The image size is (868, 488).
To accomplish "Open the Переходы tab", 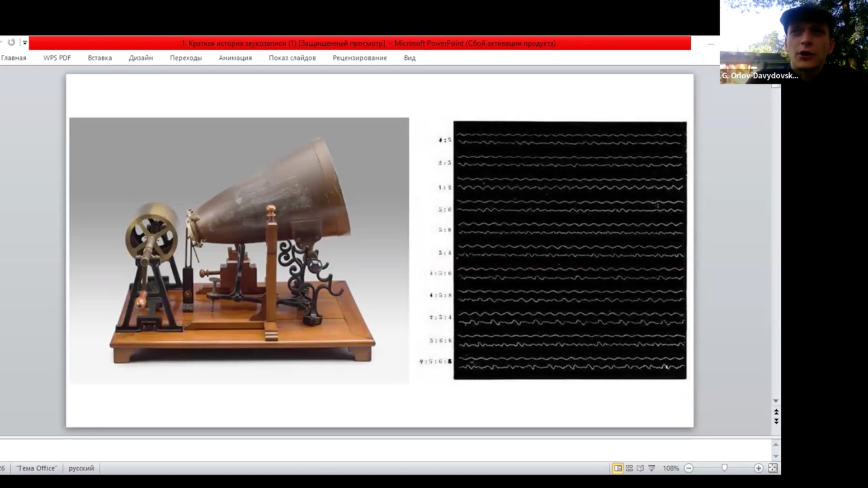I will pos(186,58).
